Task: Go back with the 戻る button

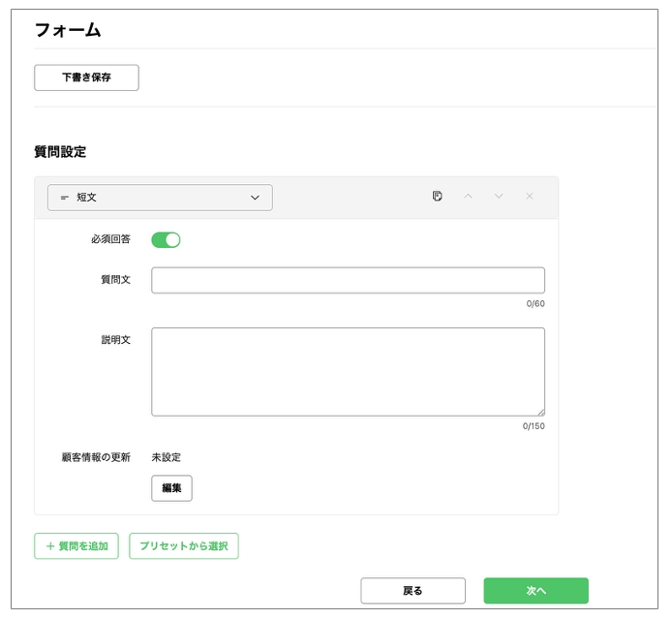Action: point(412,591)
